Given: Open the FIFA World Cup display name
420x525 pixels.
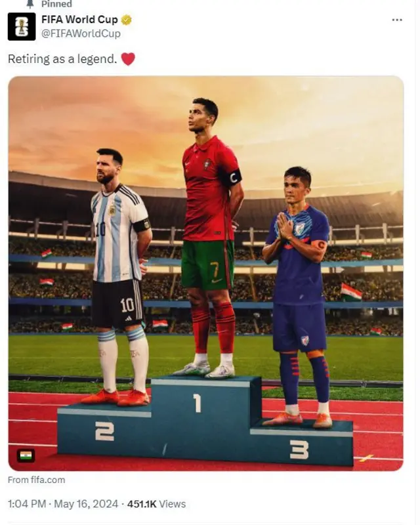Looking at the screenshot, I should 79,20.
